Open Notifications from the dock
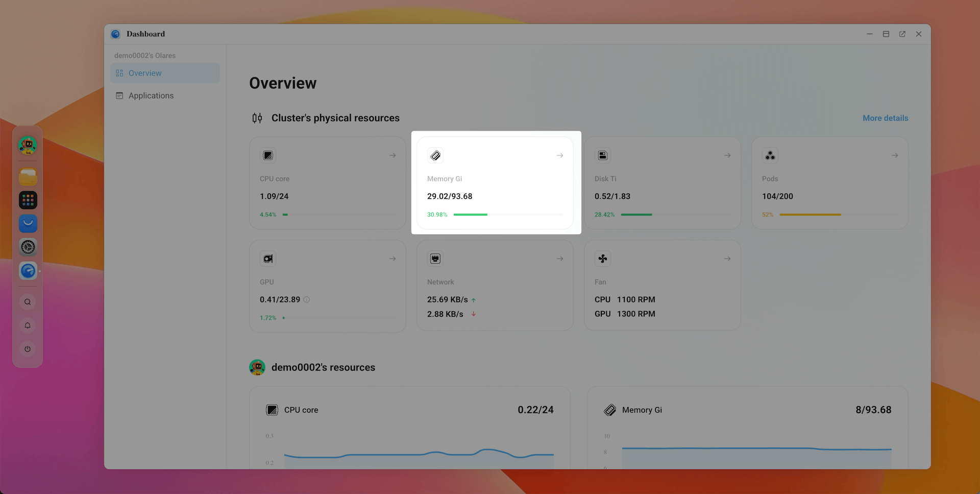The width and height of the screenshot is (980, 494). point(28,325)
